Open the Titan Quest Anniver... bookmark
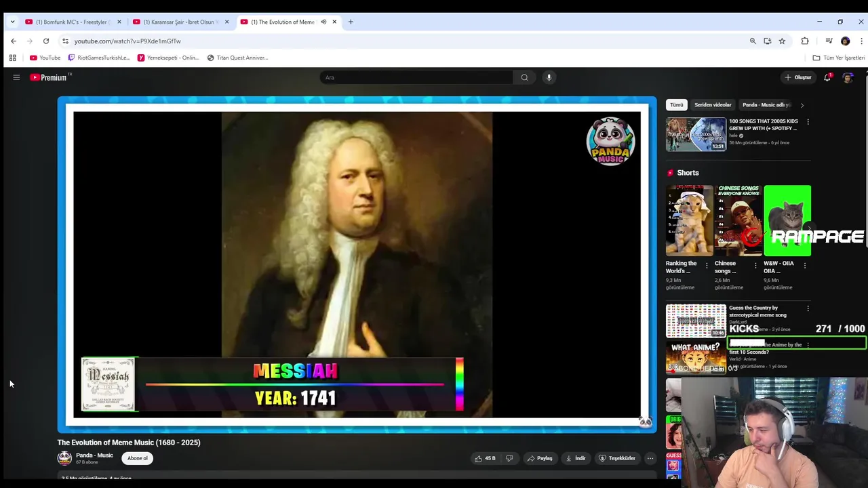The width and height of the screenshot is (868, 488). (237, 58)
